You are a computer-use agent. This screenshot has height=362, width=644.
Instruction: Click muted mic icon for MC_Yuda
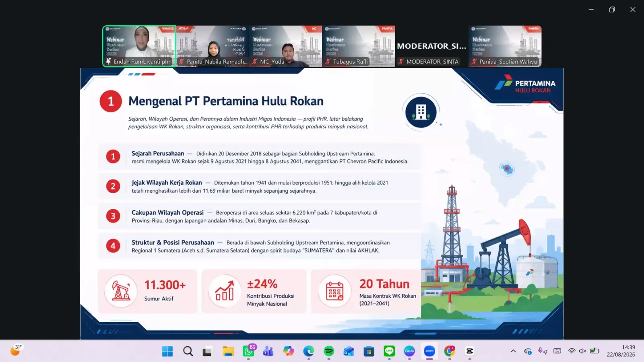point(255,62)
